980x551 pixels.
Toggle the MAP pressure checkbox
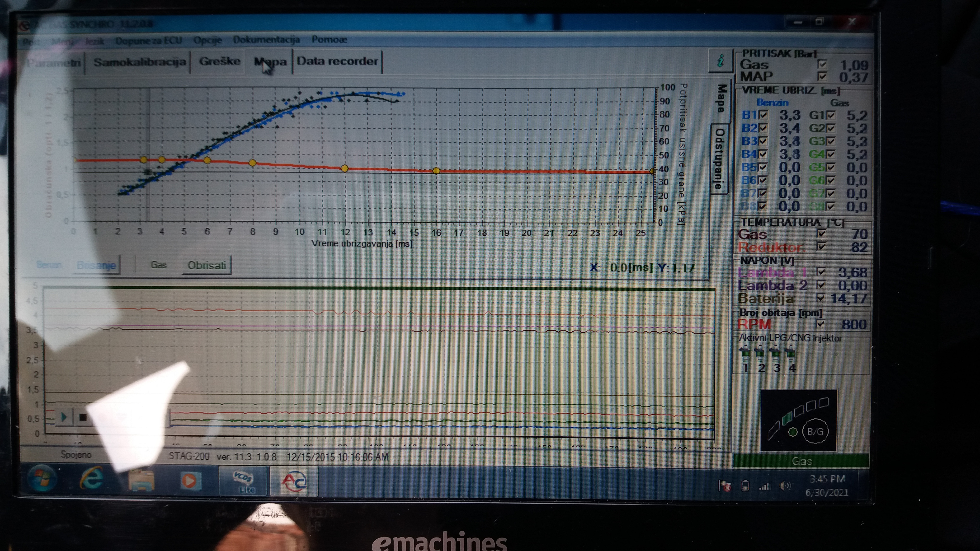click(822, 77)
